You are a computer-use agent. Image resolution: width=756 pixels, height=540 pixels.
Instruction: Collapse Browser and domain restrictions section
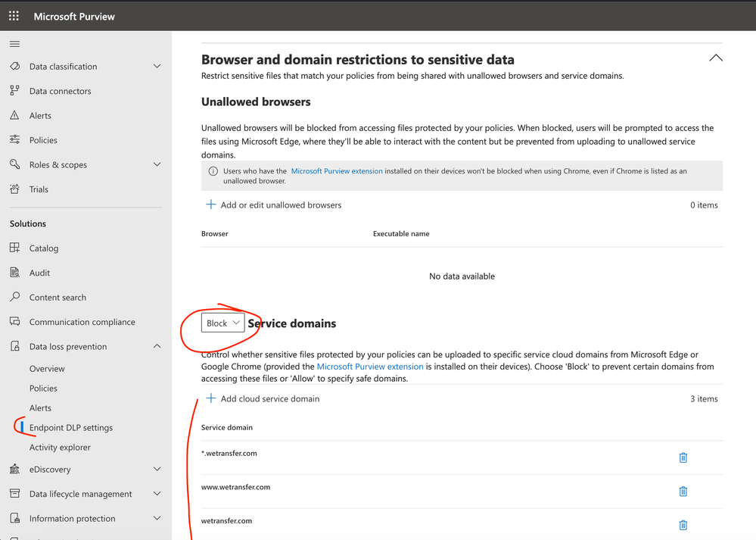coord(716,58)
